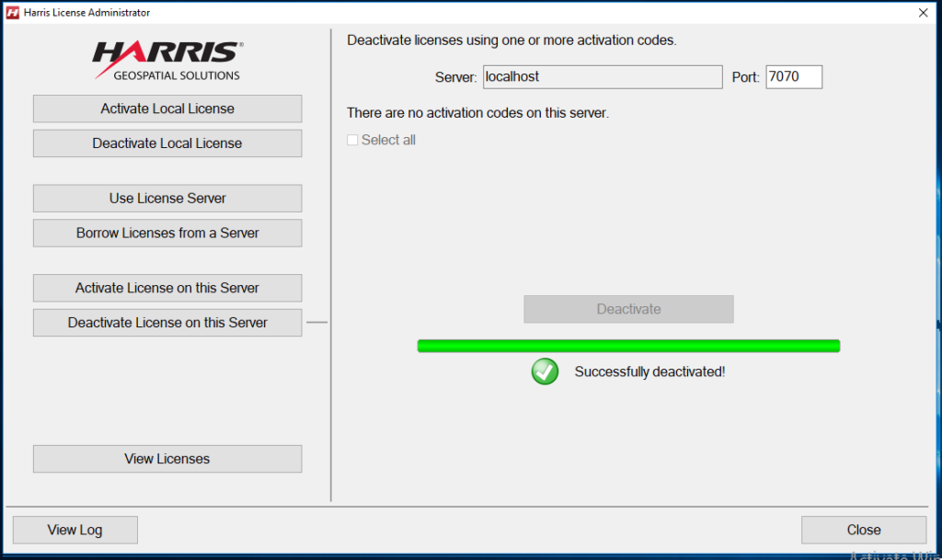Screen dimensions: 942x560
Task: Click the Harris Geospatial Solutions logo
Action: [167, 61]
